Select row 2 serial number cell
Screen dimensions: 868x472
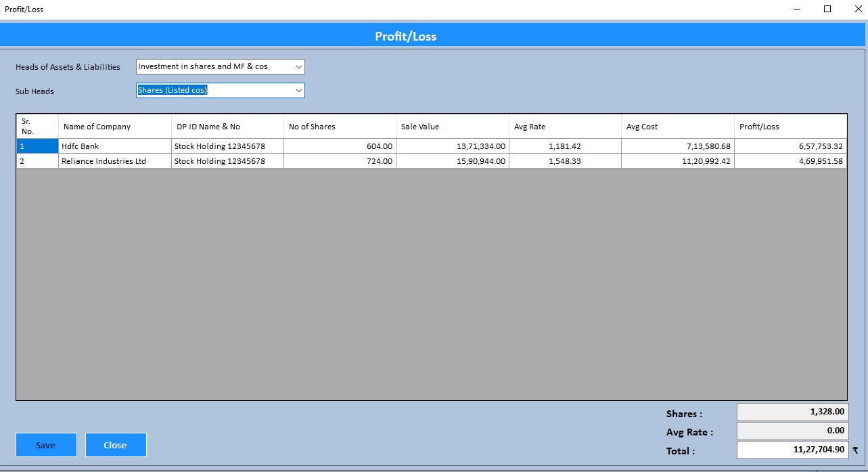pos(37,161)
